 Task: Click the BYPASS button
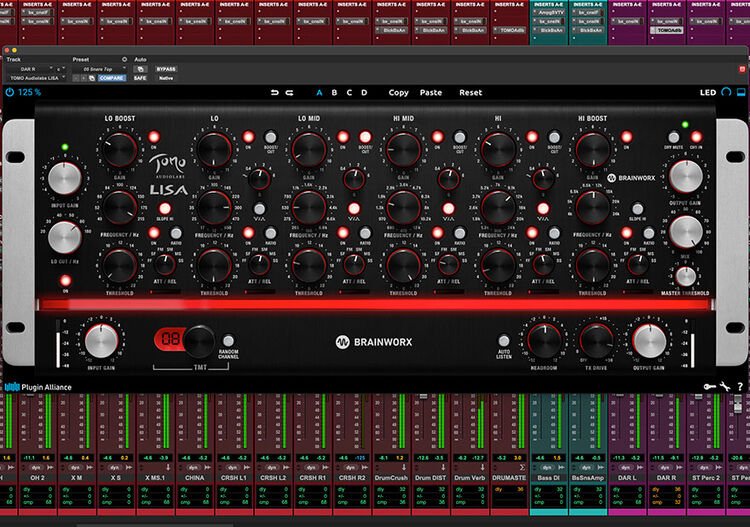coord(166,69)
